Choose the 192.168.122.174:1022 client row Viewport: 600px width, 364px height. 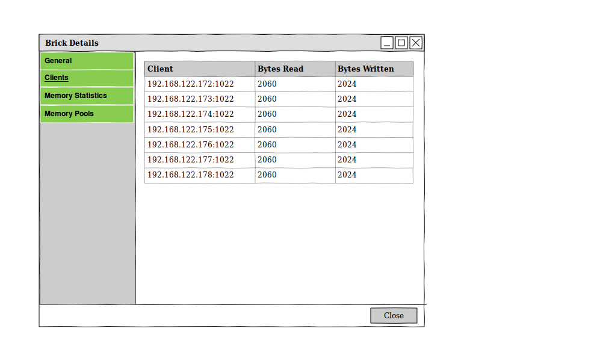coord(191,114)
